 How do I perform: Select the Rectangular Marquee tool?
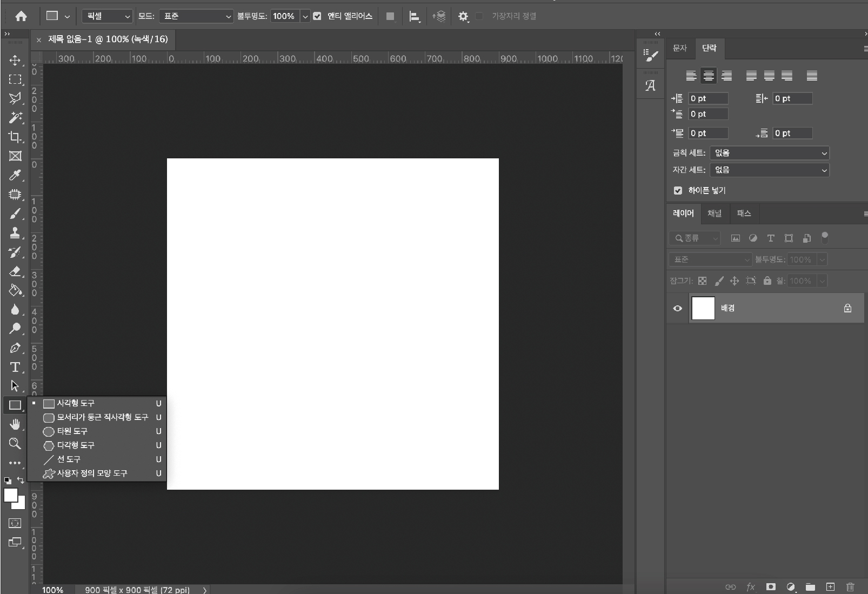[x=15, y=79]
